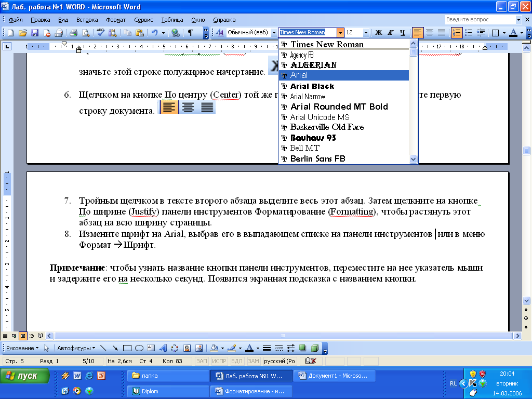The width and height of the screenshot is (532, 399).
Task: Open the style dropdown showing Обычный (веб)
Action: tap(274, 33)
